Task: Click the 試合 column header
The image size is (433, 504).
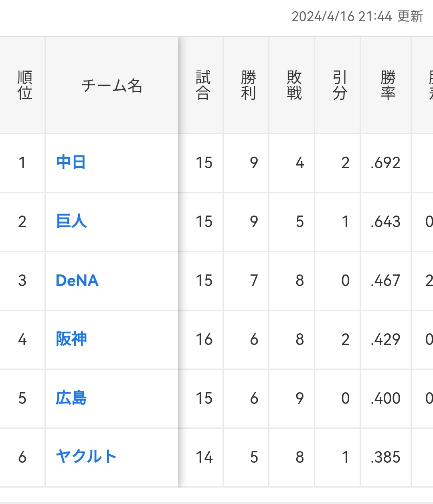Action: coord(203,85)
